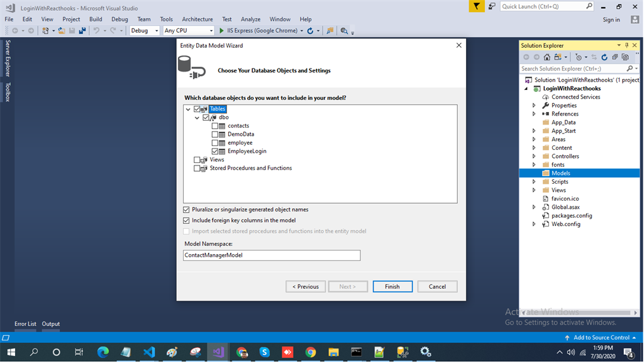Click the Previous button in the wizard
The image size is (644, 363).
(x=306, y=287)
